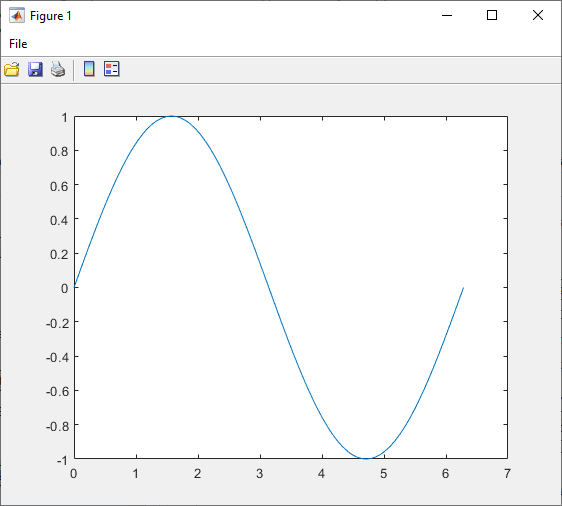
Task: Click y-axis label 0.2
Action: coord(59,254)
